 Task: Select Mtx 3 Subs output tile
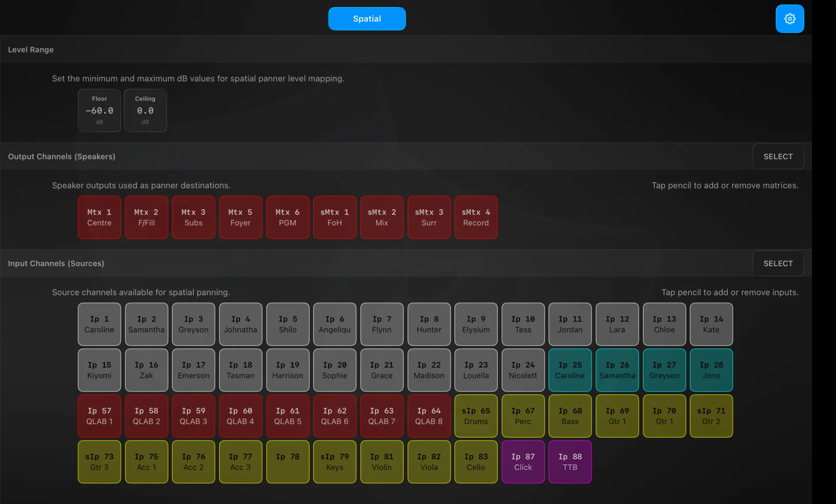pyautogui.click(x=194, y=217)
